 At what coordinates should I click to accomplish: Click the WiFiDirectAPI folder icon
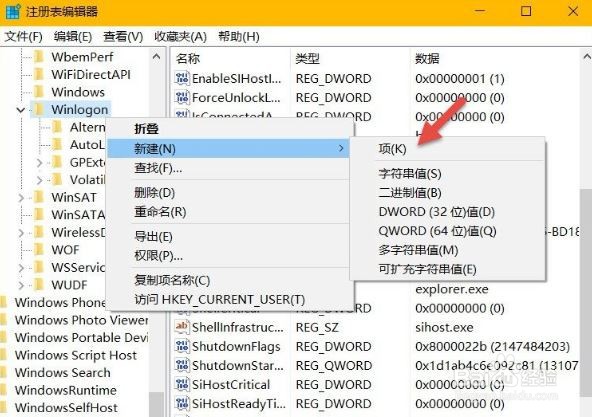[39, 74]
